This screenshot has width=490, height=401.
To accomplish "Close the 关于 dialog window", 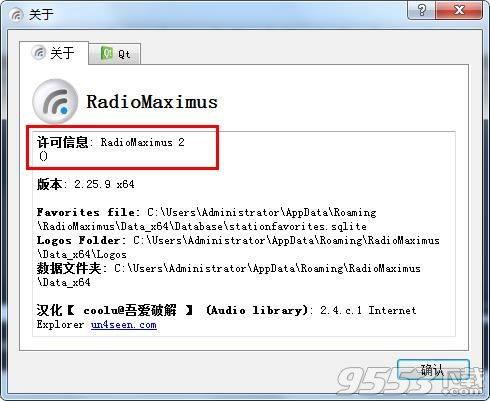I will [x=459, y=10].
